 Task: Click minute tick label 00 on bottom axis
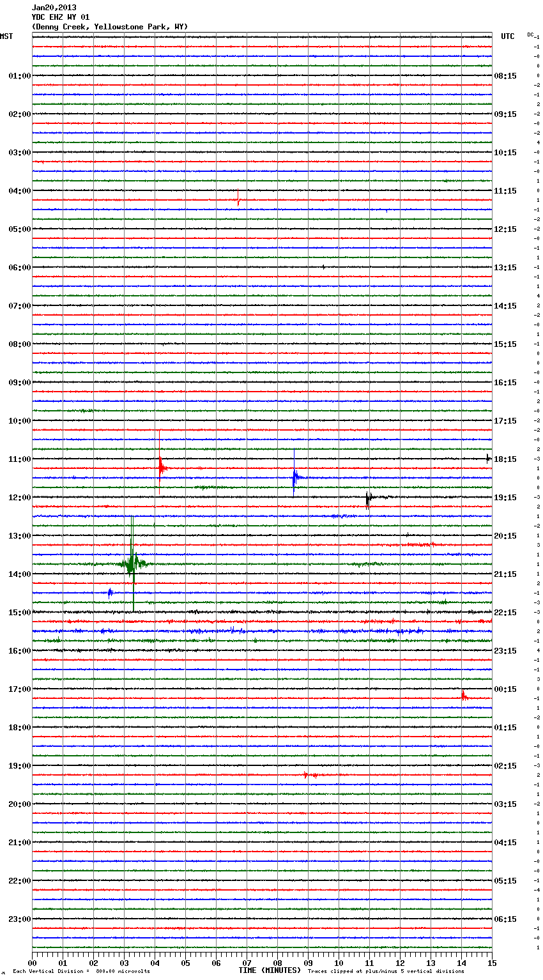click(x=32, y=963)
